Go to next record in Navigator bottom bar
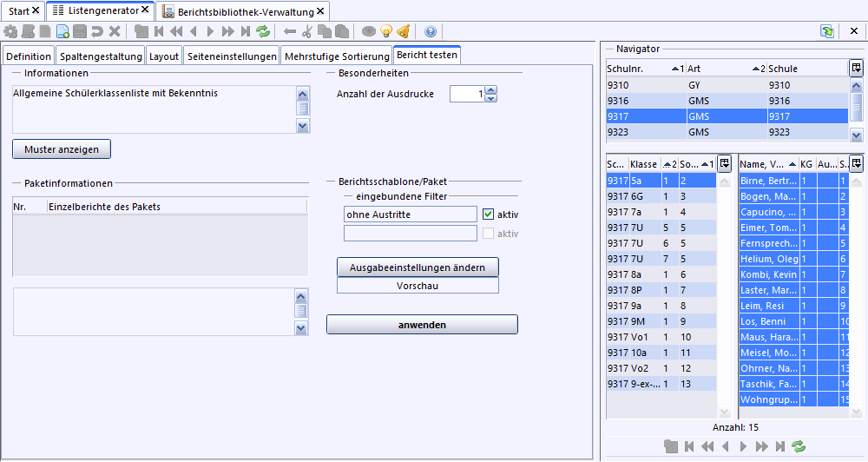This screenshot has height=462, width=868. pos(744,446)
